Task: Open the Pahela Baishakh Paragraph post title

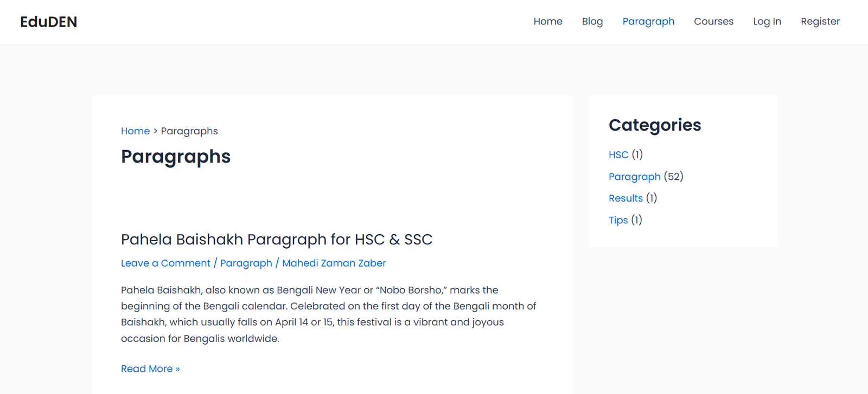Action: tap(277, 240)
